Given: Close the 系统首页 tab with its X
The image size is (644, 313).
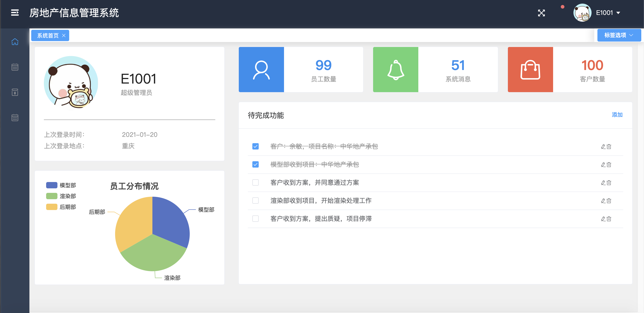Looking at the screenshot, I should pyautogui.click(x=64, y=35).
